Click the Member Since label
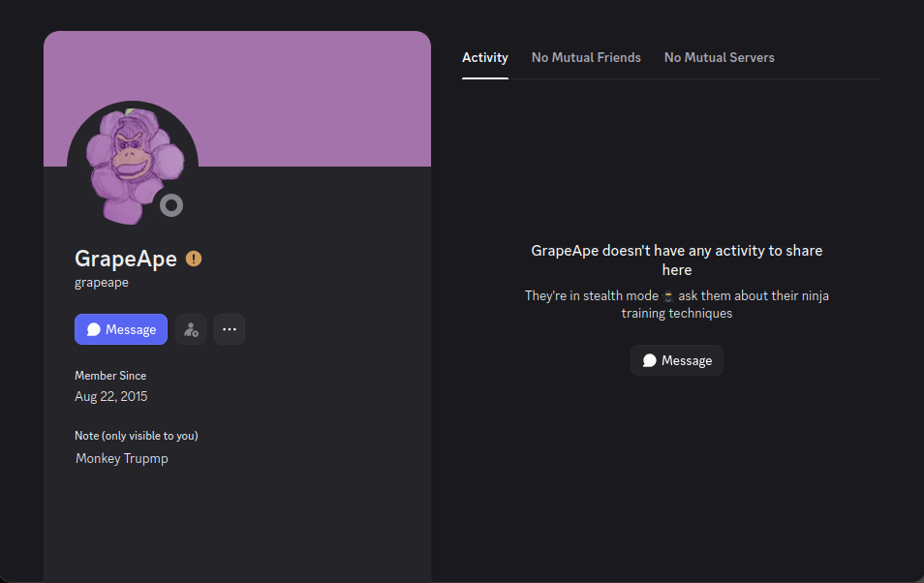 click(x=110, y=376)
